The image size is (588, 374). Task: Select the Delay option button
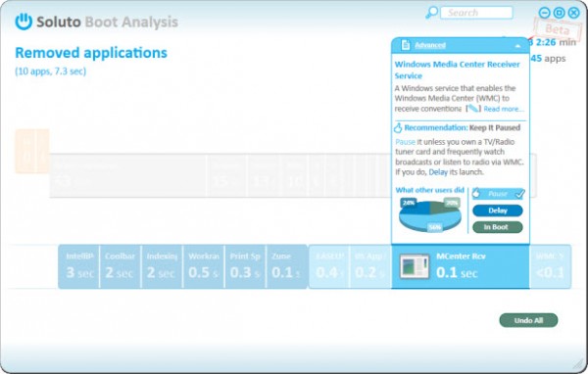[498, 210]
